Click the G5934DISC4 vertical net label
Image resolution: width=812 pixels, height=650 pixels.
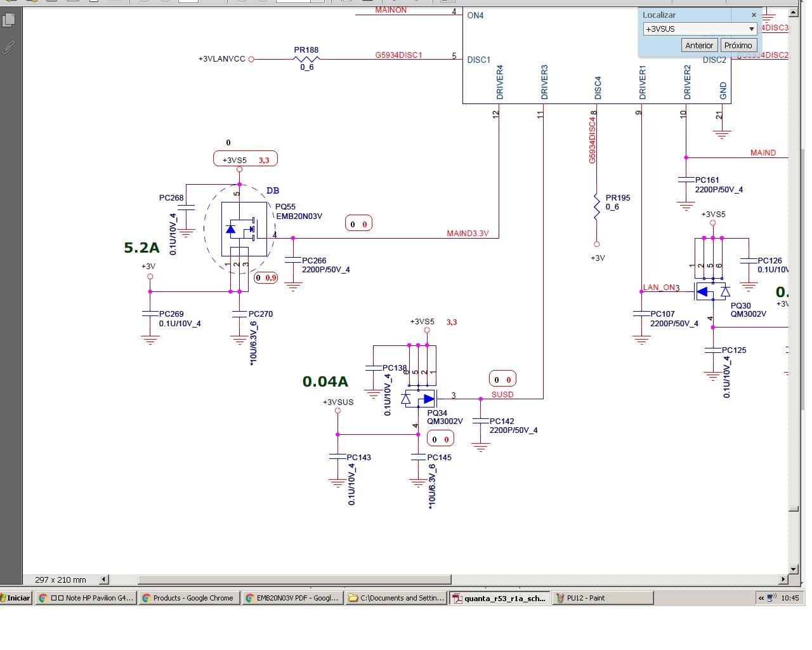pyautogui.click(x=593, y=140)
